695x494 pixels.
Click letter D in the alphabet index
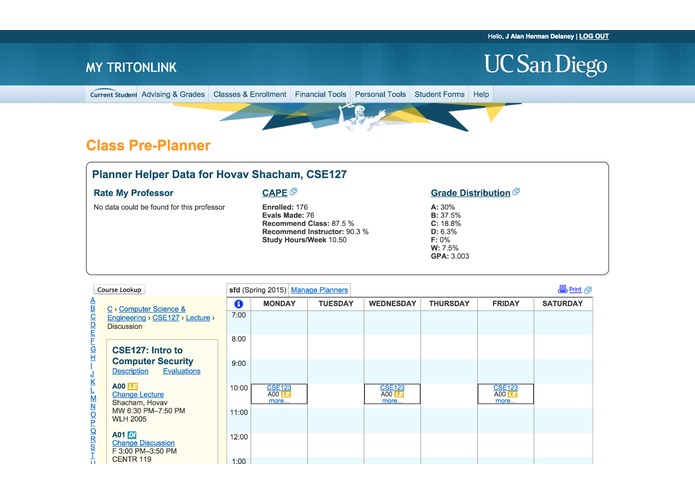click(x=93, y=325)
